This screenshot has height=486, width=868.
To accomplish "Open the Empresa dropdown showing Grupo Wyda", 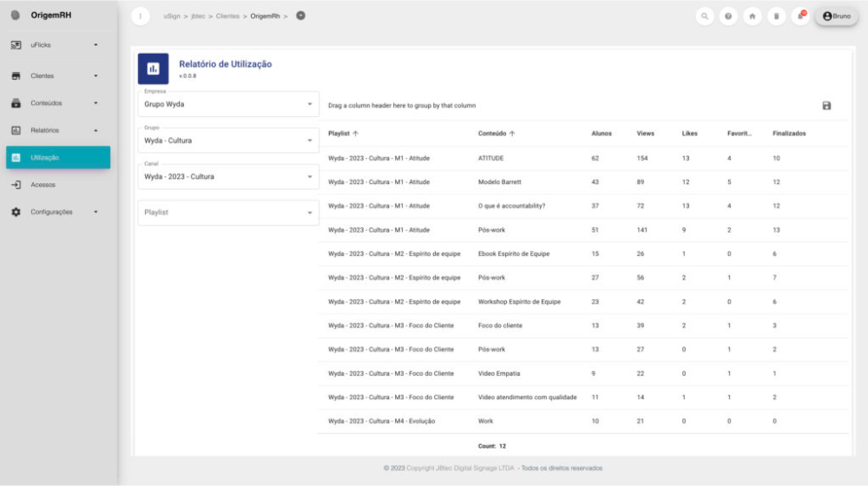I will (x=228, y=104).
